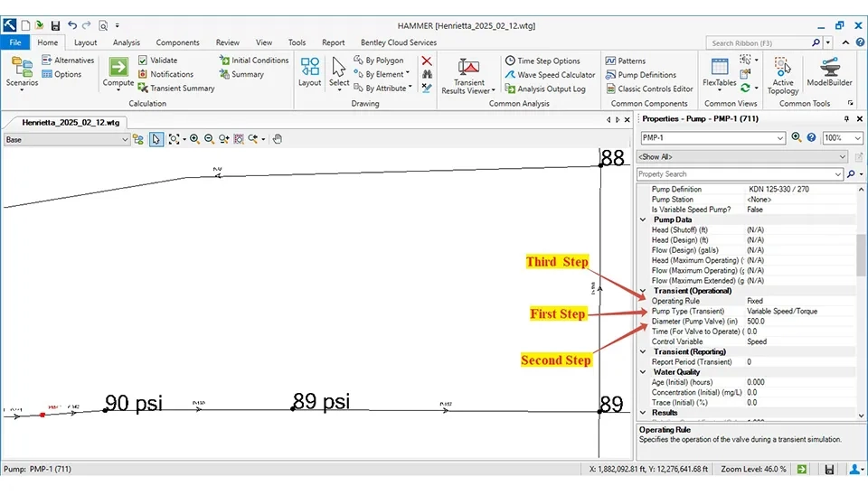Collapse the Pump Data section

[644, 219]
